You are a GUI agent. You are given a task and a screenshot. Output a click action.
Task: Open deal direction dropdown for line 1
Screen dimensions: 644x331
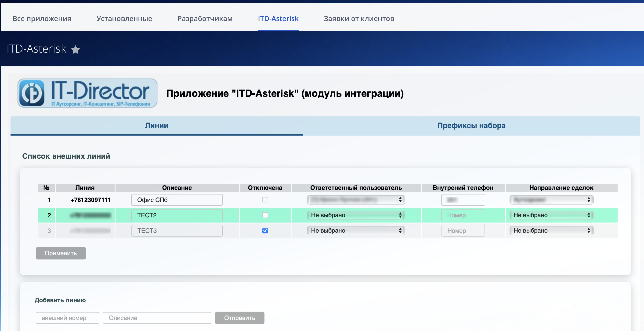[x=551, y=199]
